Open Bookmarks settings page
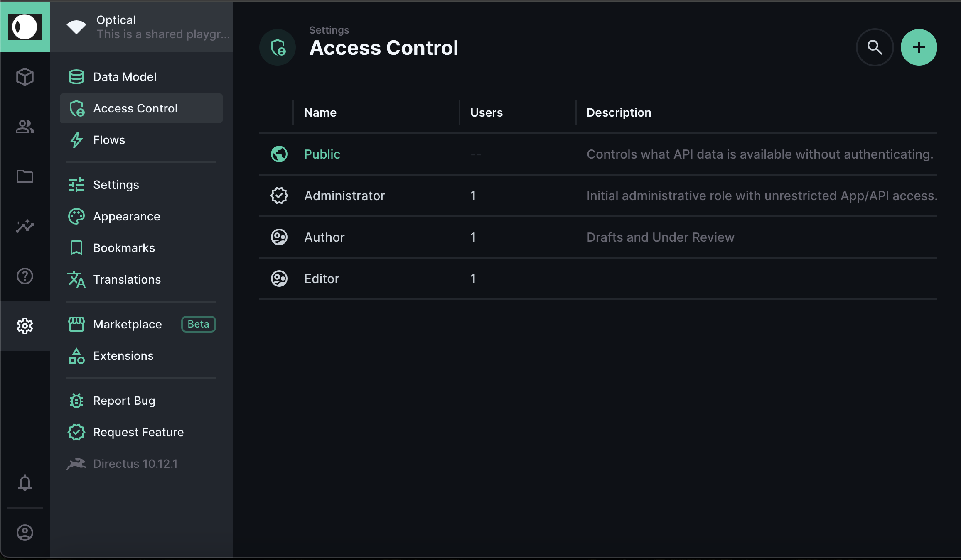961x560 pixels. (x=141, y=248)
